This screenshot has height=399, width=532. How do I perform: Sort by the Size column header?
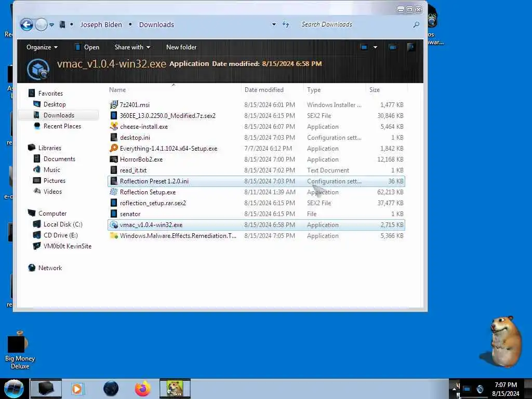375,89
